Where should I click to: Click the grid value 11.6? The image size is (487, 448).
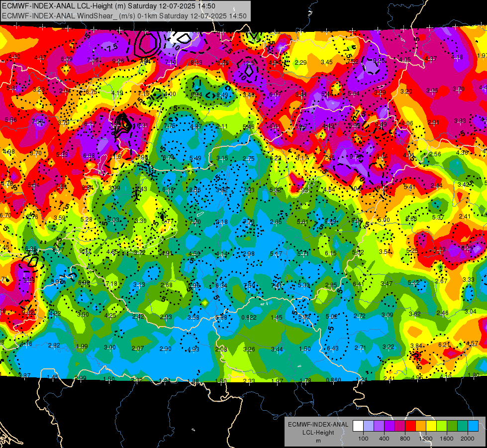tap(115, 157)
